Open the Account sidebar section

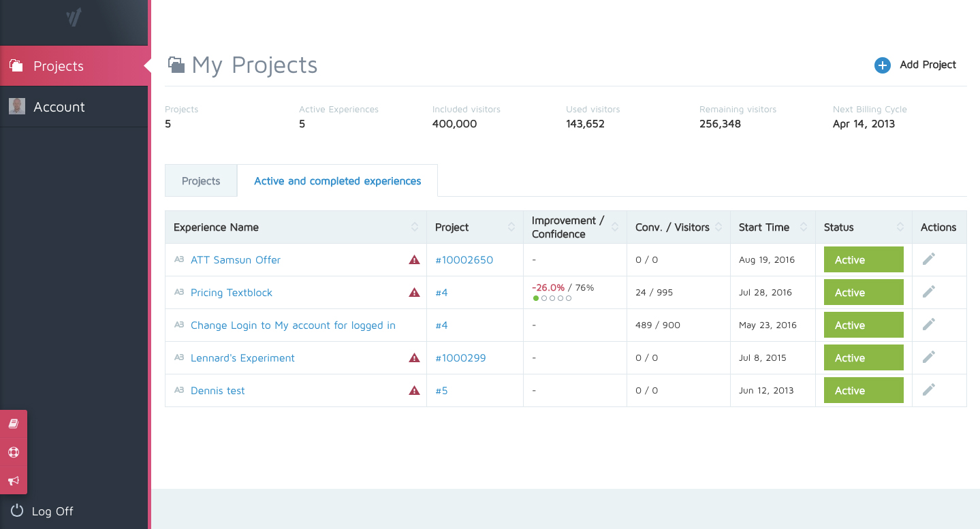pos(74,107)
